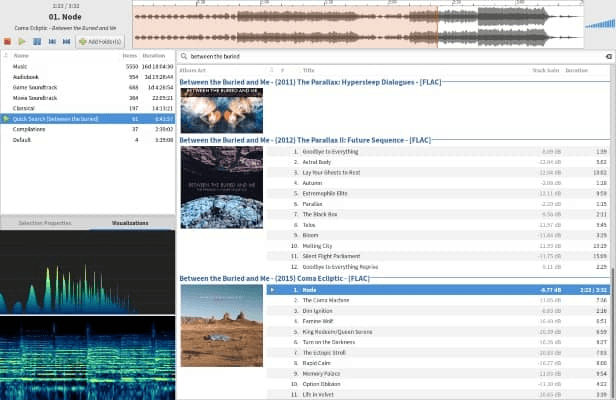
Task: Select track Dim Ignition
Action: (438, 311)
